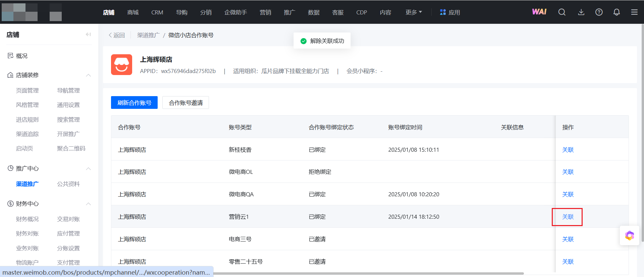Open the 更多 dropdown menu
This screenshot has width=644, height=277.
pos(413,12)
